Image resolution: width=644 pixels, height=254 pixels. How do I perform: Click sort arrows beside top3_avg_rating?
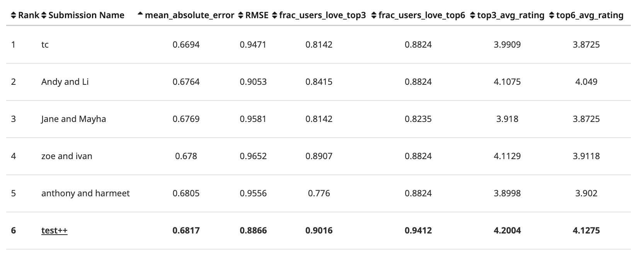click(x=473, y=15)
